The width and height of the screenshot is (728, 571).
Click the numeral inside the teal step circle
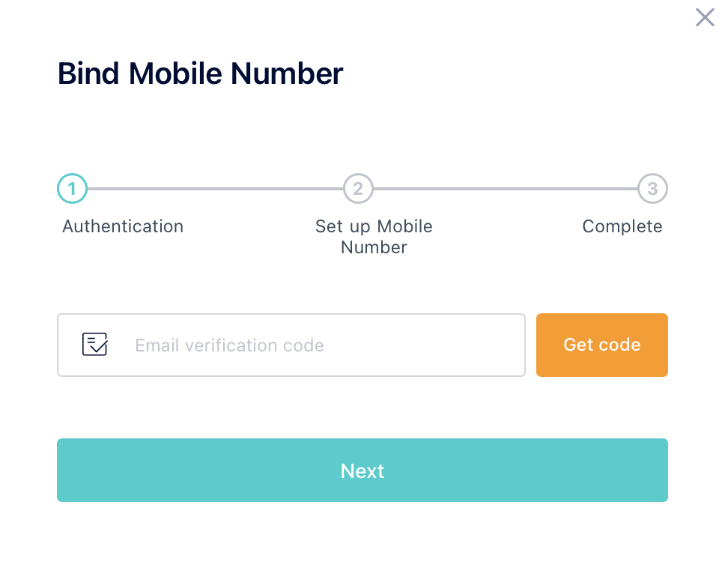(x=72, y=189)
